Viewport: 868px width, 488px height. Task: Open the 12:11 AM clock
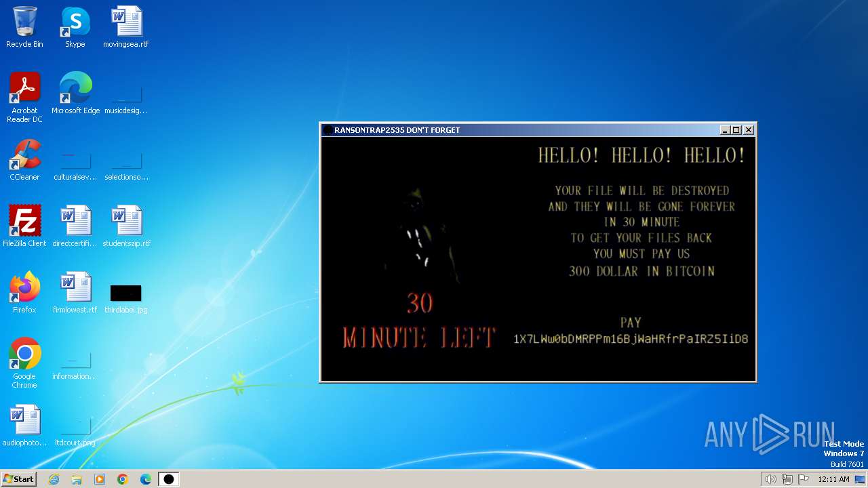[833, 479]
